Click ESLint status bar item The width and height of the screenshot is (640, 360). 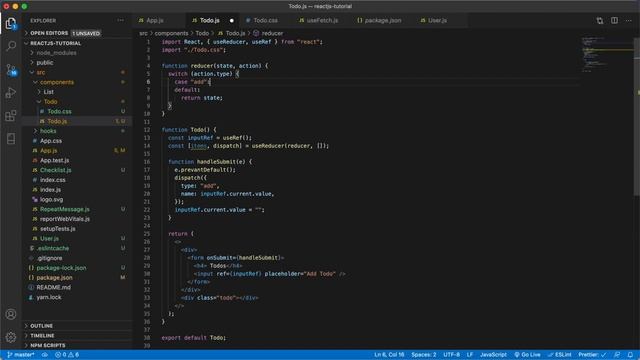[x=560, y=355]
